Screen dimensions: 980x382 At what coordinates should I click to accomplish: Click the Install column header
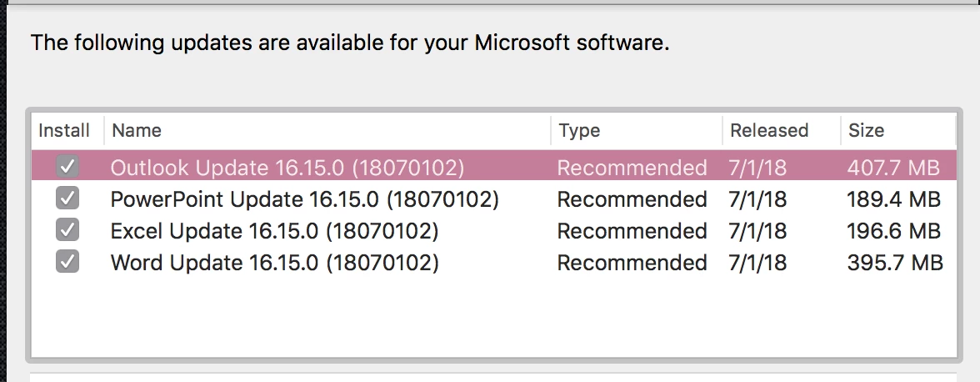click(64, 130)
